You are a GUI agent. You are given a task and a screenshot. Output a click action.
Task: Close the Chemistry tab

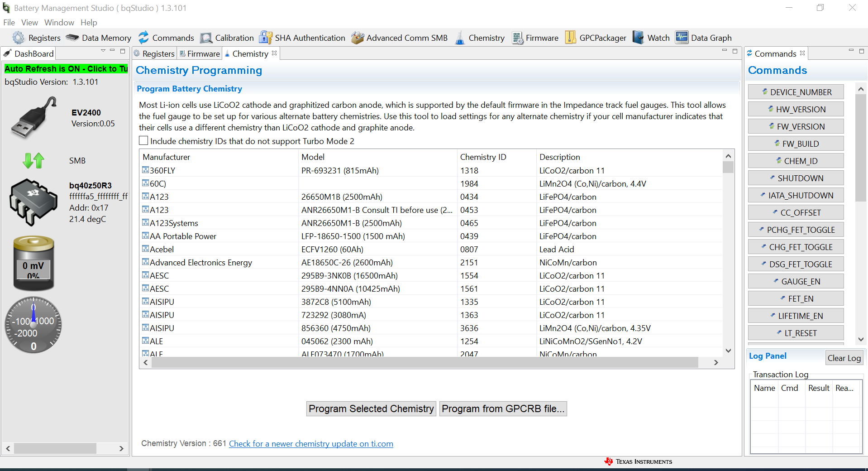[274, 53]
